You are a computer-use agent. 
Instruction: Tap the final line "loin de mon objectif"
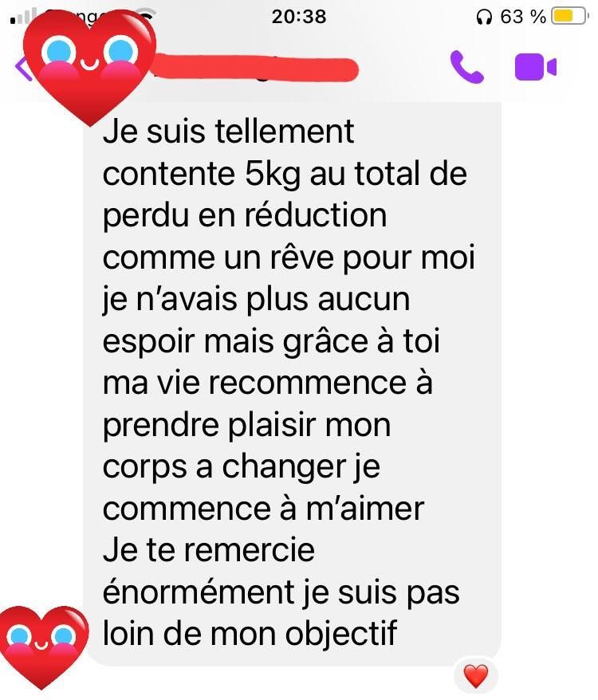tap(250, 634)
